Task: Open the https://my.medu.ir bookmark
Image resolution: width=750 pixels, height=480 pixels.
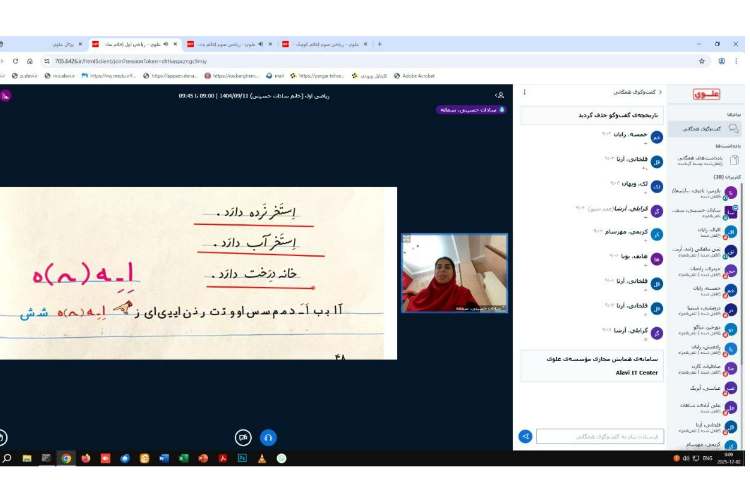Action: pos(109,76)
